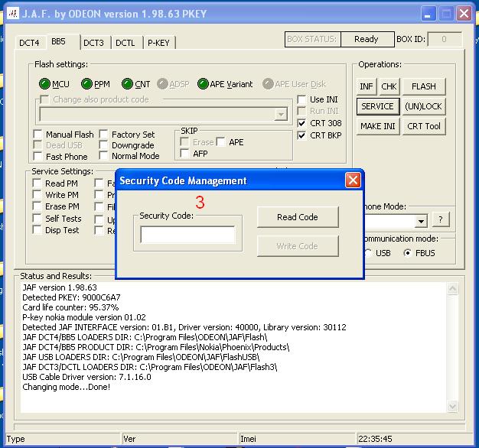Toggle the CNT green indicator
479x448 pixels.
(x=127, y=84)
